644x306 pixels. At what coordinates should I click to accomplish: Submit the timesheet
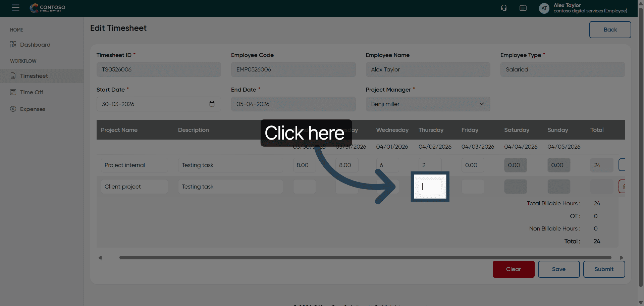pos(604,269)
